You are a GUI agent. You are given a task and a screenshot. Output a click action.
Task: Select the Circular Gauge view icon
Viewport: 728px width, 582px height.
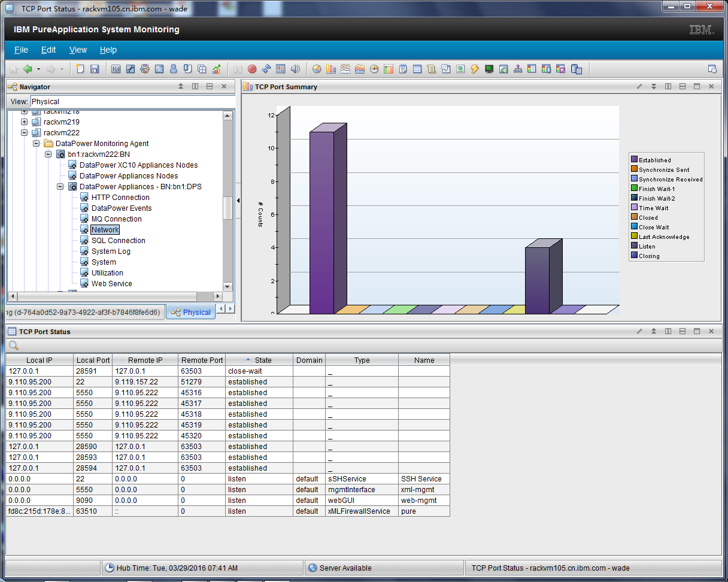click(x=374, y=69)
